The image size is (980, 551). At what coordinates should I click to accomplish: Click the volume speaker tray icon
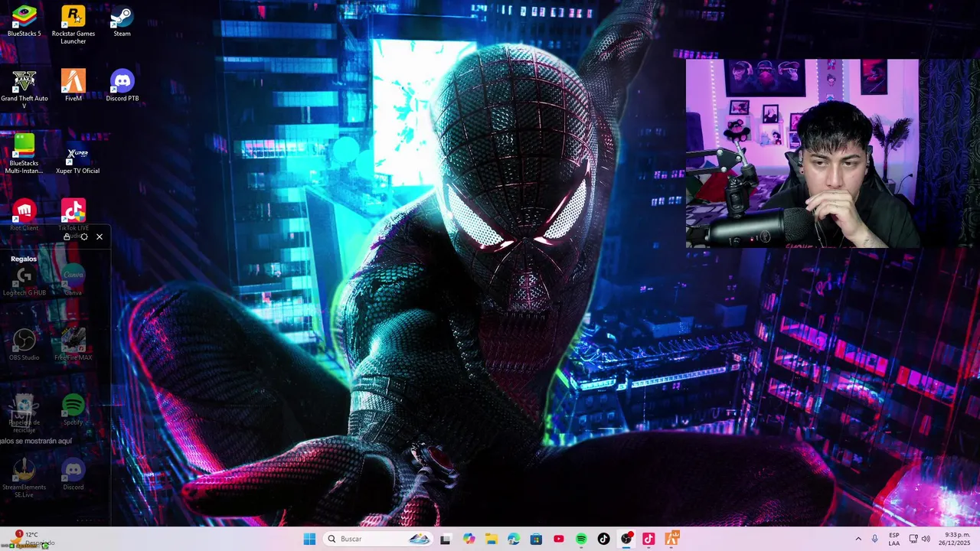(926, 539)
